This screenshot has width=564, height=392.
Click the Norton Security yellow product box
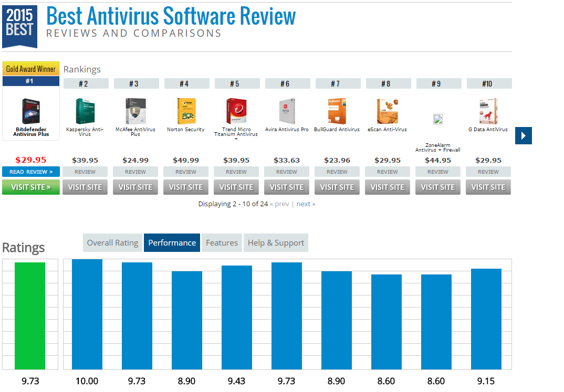coord(186,111)
